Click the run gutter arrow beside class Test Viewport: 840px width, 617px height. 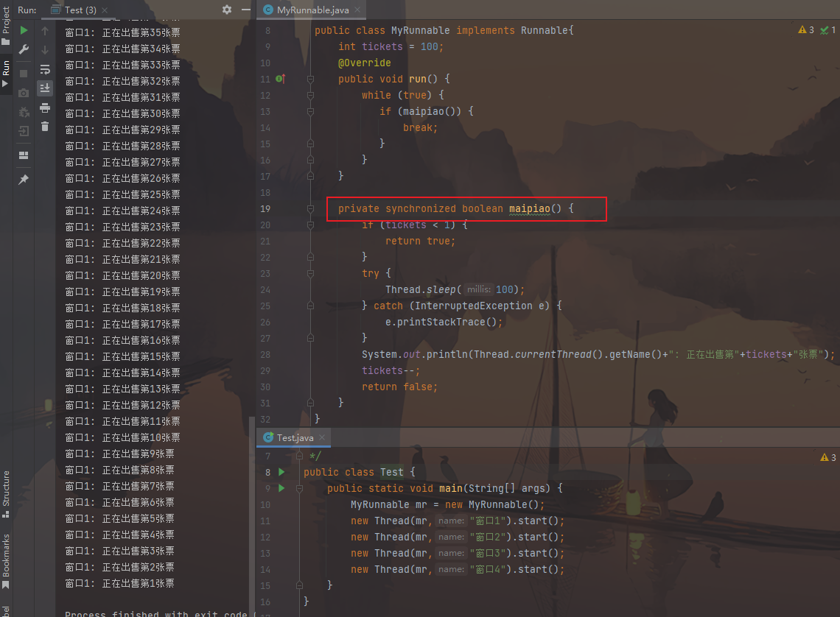pos(281,472)
